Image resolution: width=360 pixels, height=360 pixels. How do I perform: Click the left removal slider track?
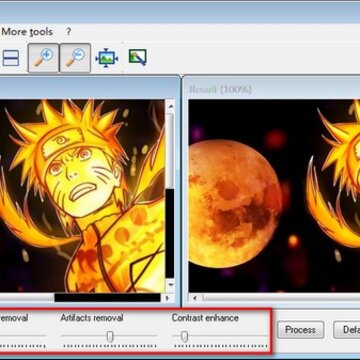point(23,336)
